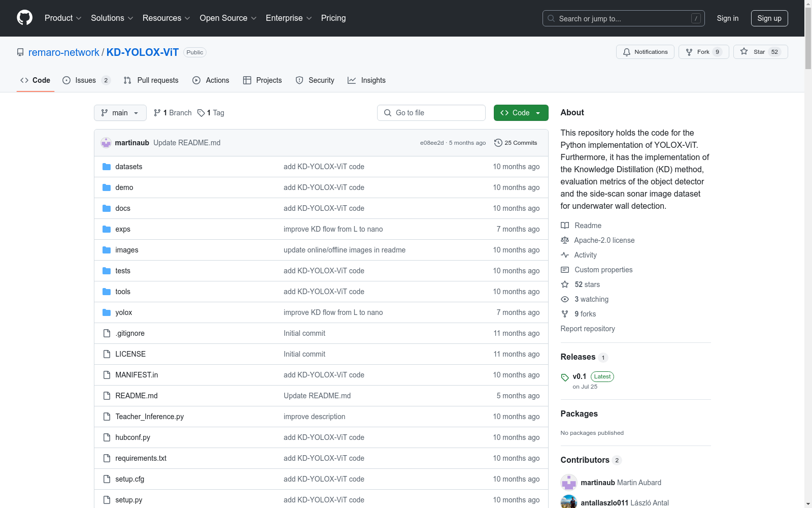The width and height of the screenshot is (812, 508).
Task: Click the martinaub avatar in commit header
Action: [x=106, y=143]
